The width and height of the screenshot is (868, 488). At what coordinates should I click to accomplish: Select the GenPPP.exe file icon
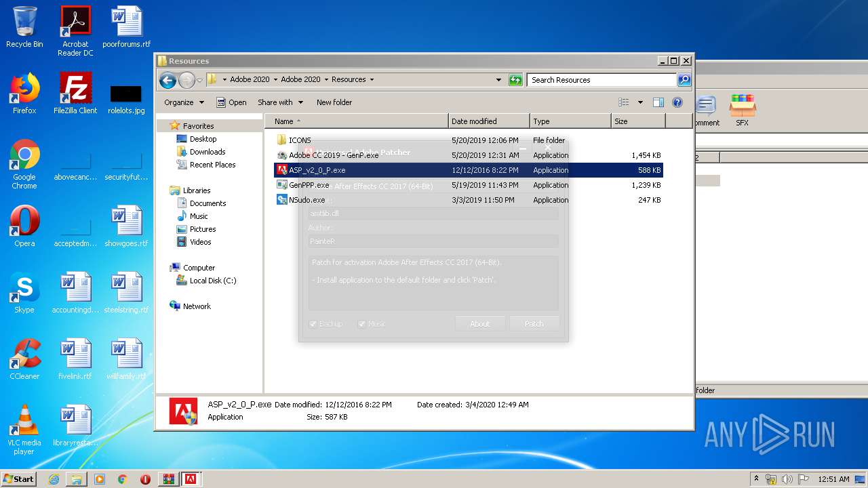pos(282,185)
